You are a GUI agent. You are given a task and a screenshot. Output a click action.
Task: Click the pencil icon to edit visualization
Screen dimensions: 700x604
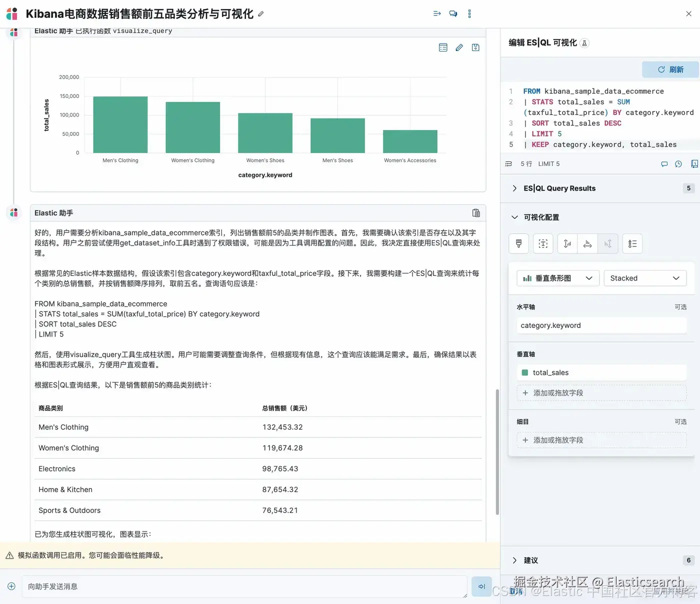(459, 47)
